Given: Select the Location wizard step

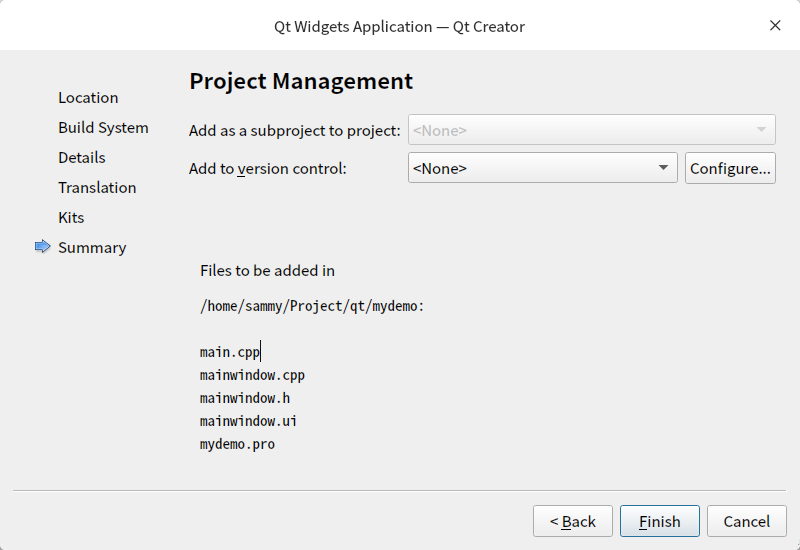Looking at the screenshot, I should tap(88, 98).
